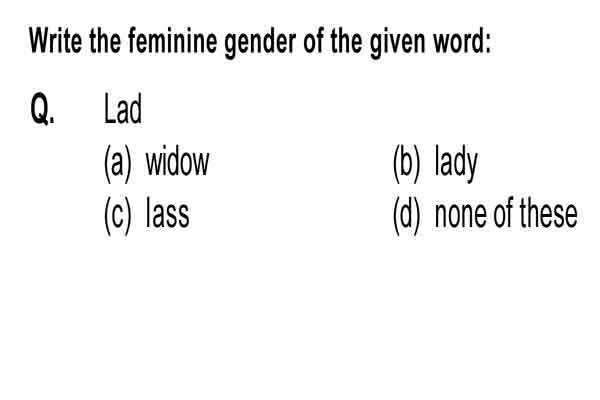Click the (c) option label
Viewport: 600px width, 400px height.
118,216
